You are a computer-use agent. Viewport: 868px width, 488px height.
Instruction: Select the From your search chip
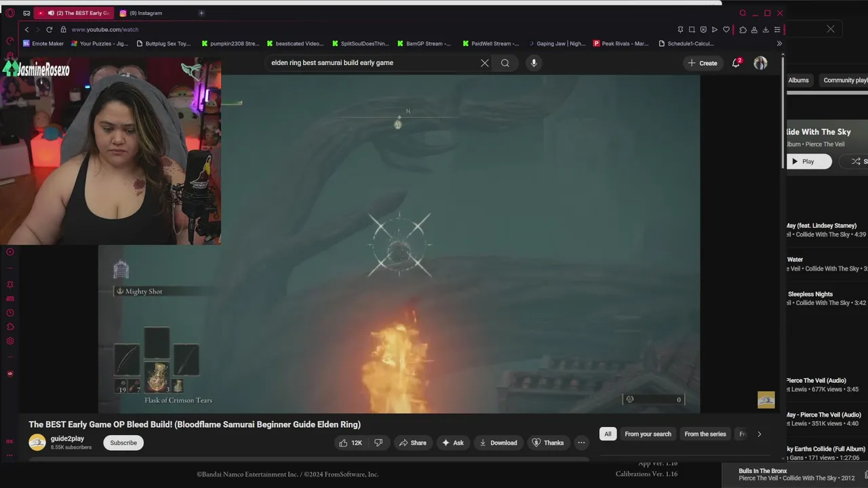pos(648,434)
